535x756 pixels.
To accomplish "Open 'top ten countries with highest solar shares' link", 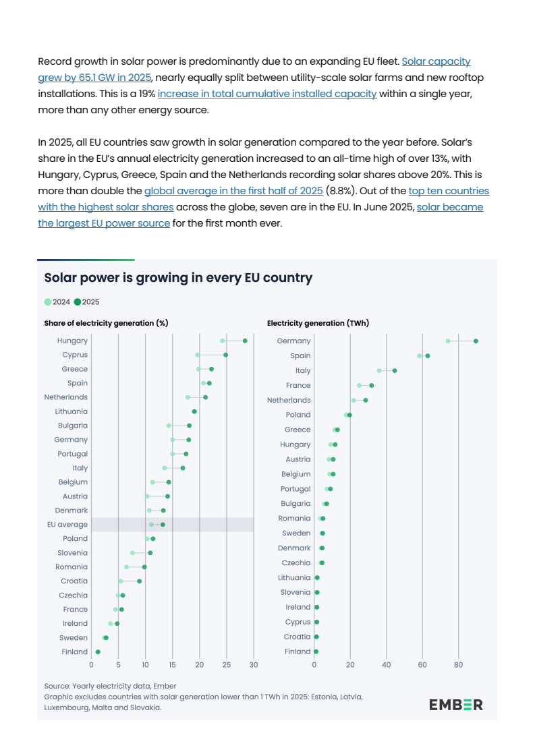I will 449,191.
